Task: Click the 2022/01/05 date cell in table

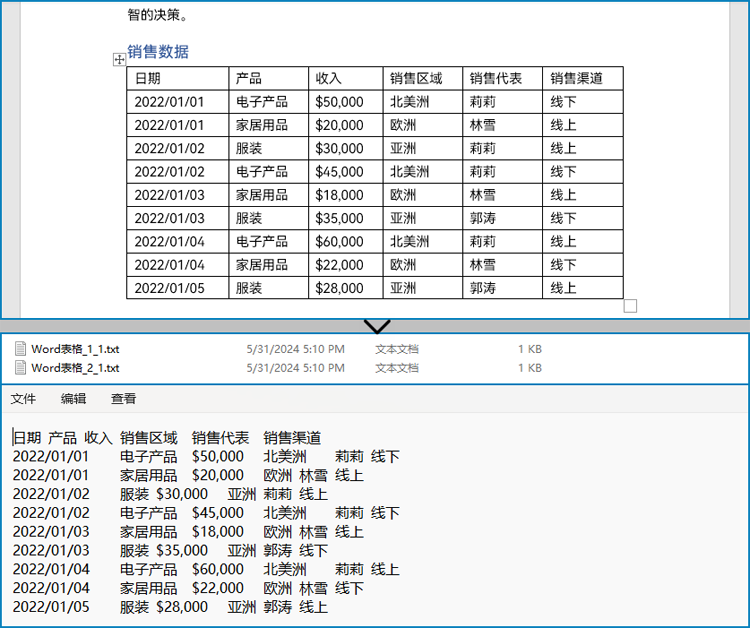Action: pyautogui.click(x=177, y=288)
